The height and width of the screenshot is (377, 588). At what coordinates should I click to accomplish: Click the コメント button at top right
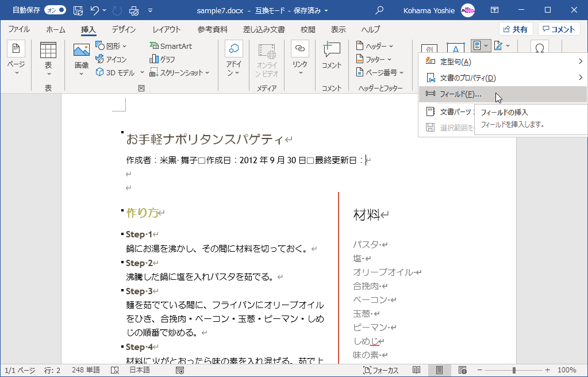pos(559,29)
